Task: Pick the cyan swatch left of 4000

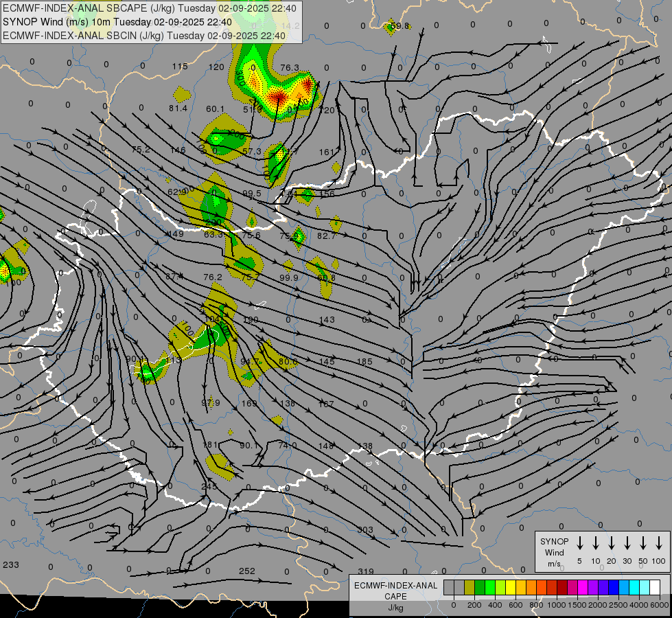Action: click(x=634, y=587)
